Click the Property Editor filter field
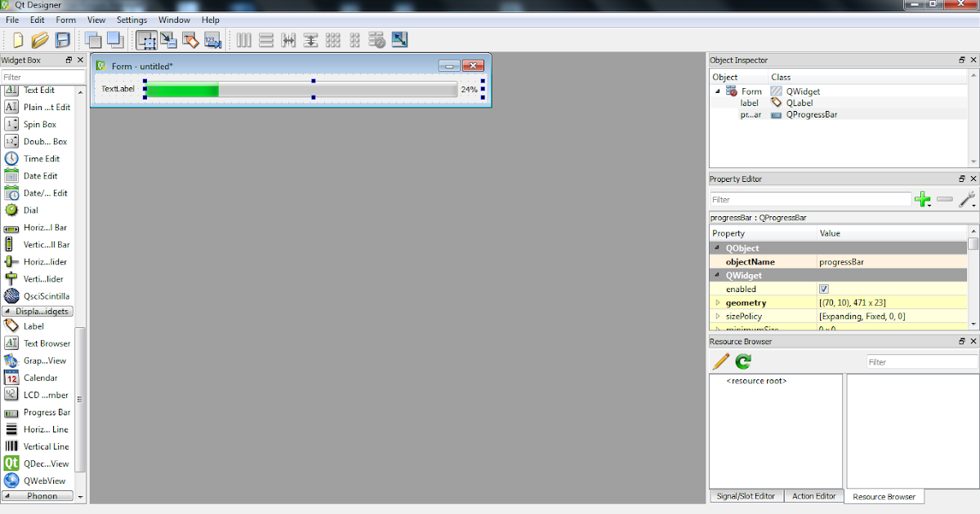The height and width of the screenshot is (514, 980). coord(808,198)
